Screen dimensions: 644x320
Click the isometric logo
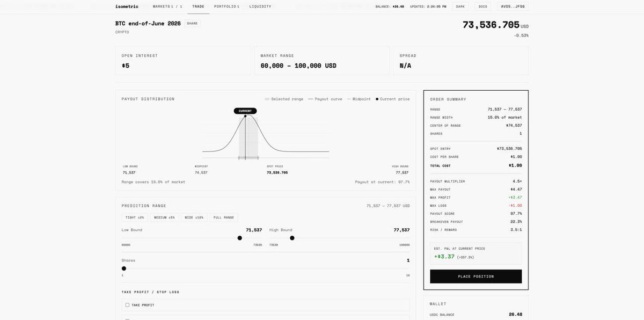click(x=127, y=6)
